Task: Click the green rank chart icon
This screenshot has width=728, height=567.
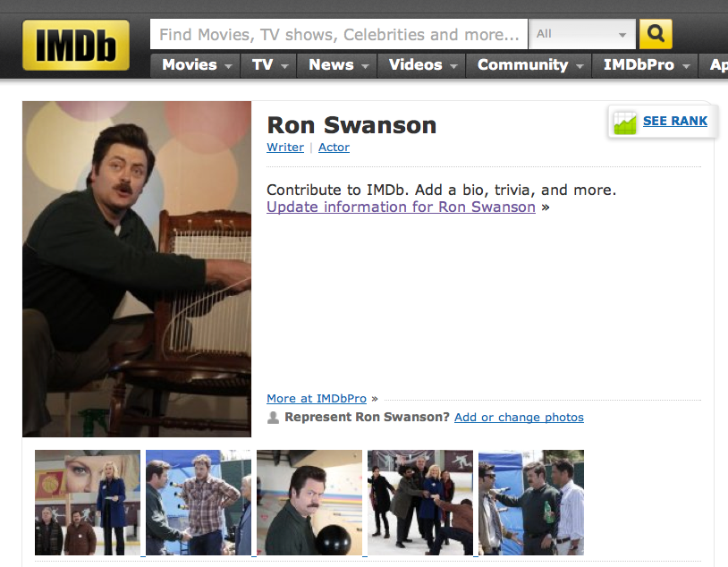Action: click(625, 123)
